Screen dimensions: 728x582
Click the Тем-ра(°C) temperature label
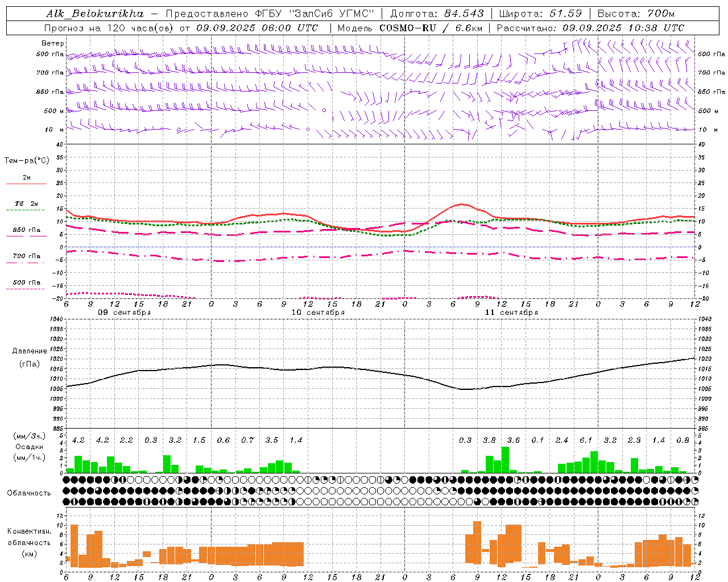27,161
